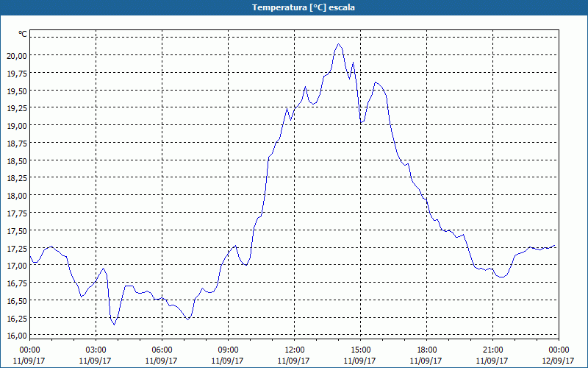Click the °C unit label
Viewport: 588px width, 368px height.
point(23,34)
